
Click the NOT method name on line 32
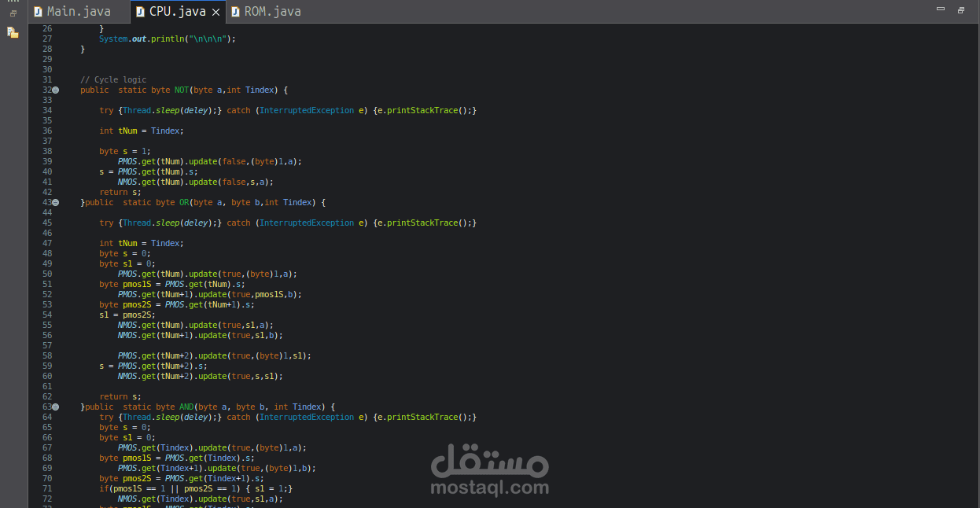pos(182,90)
